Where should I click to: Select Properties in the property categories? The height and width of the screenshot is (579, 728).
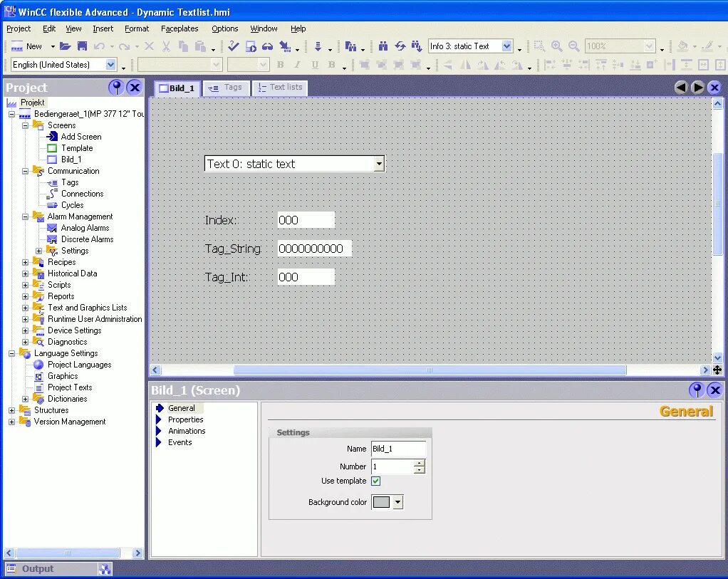point(186,419)
